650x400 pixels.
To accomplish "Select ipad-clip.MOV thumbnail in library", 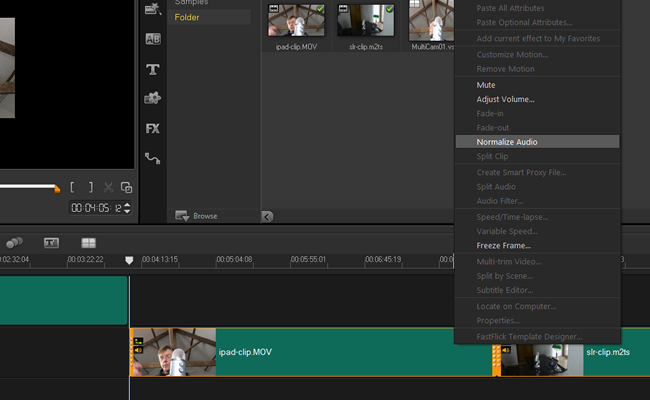I will coord(296,20).
